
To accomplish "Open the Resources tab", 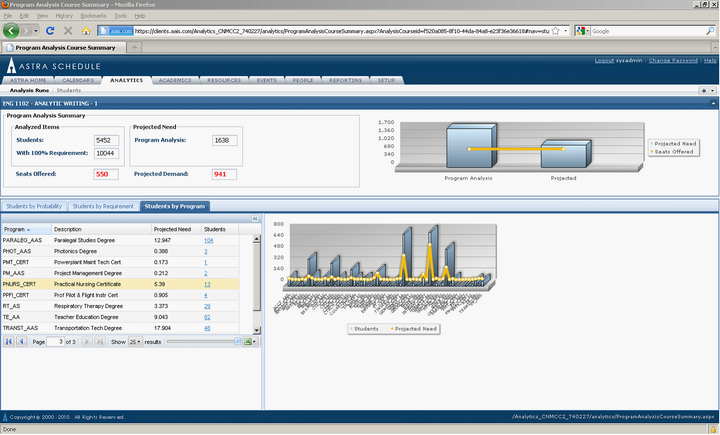I will point(224,80).
